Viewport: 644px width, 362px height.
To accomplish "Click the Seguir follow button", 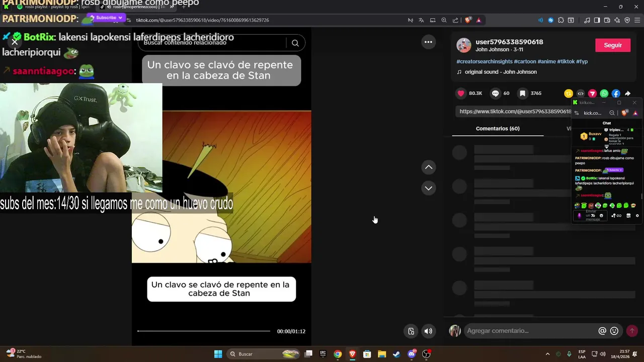I will click(x=613, y=45).
